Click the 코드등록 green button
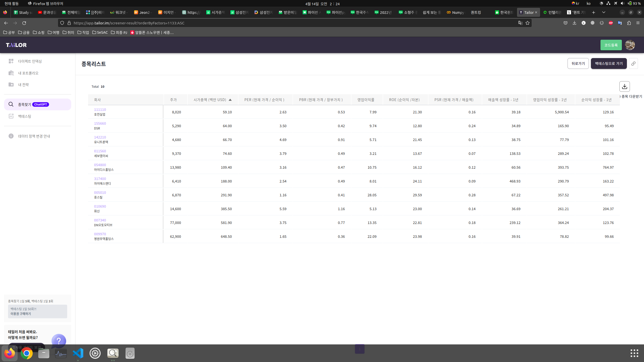The height and width of the screenshot is (362, 644). click(x=611, y=45)
